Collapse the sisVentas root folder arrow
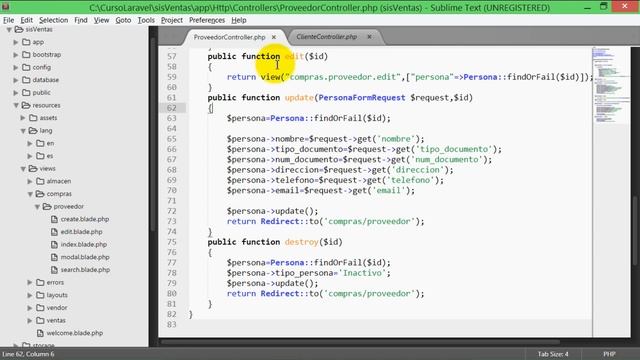The image size is (640, 360). click(9, 29)
